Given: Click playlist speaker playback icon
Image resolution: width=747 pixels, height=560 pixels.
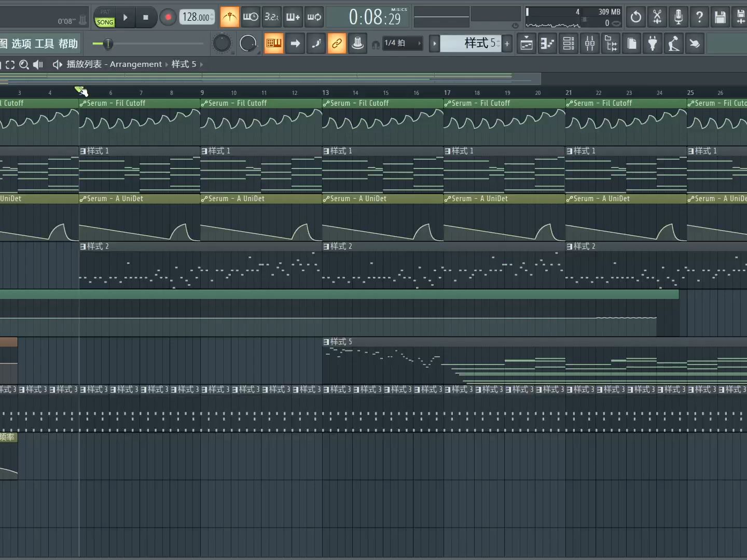Looking at the screenshot, I should click(x=38, y=64).
